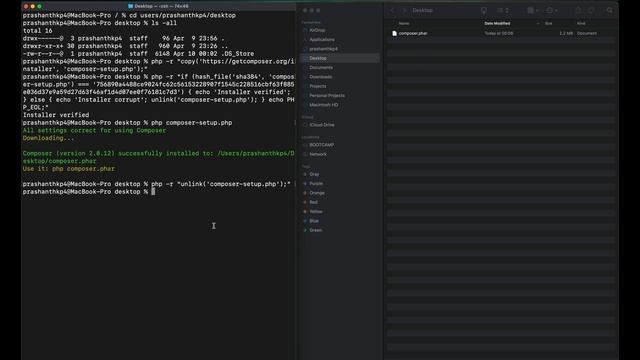The image size is (640, 360).
Task: Click 'Use it: php composer.phar' line
Action: point(69,169)
